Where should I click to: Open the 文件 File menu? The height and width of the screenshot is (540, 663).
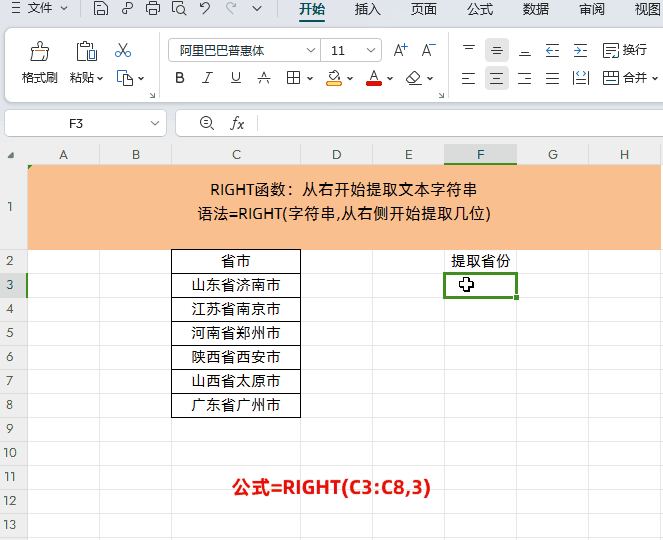[39, 8]
